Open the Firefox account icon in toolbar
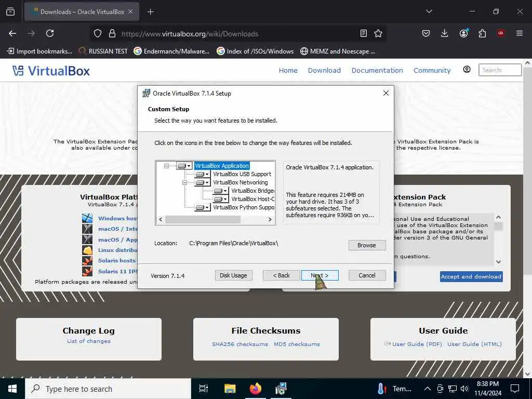This screenshot has width=532, height=399. click(x=463, y=33)
